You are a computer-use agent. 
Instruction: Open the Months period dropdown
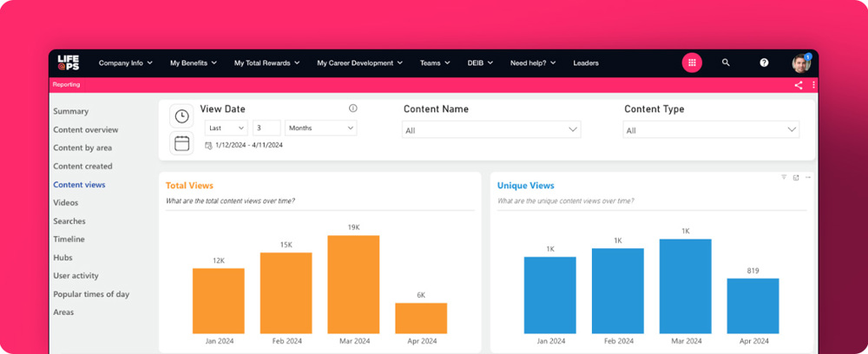point(320,128)
